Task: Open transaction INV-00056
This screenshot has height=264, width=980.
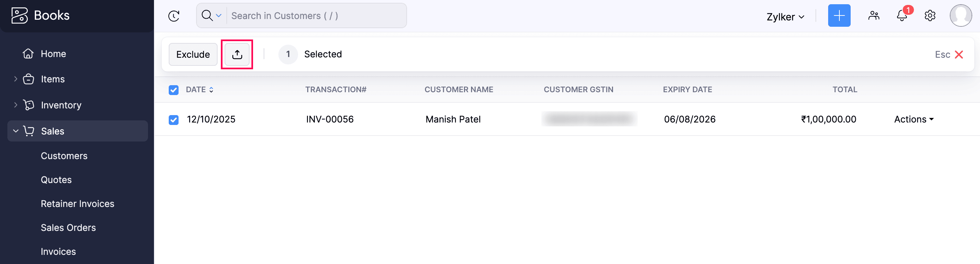Action: [330, 119]
